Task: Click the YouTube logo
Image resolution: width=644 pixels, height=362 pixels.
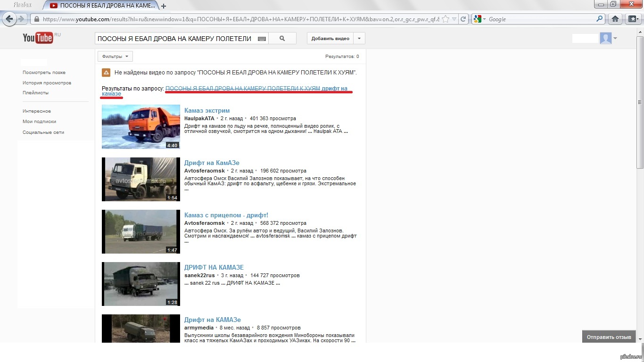Action: [x=38, y=38]
